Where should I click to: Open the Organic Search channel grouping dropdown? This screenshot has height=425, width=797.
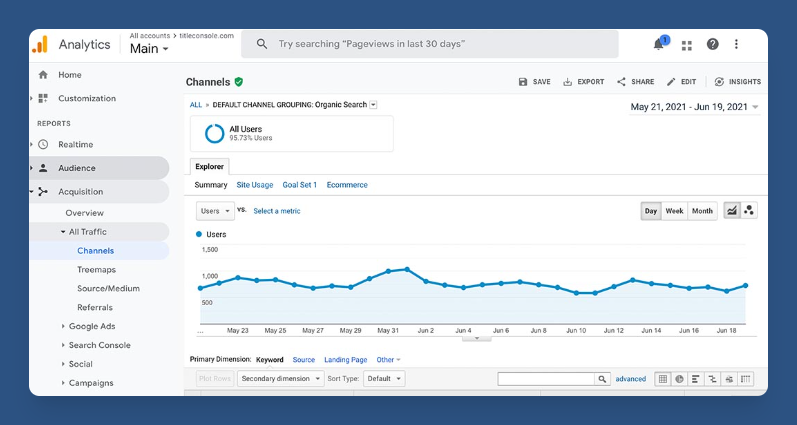click(x=373, y=105)
